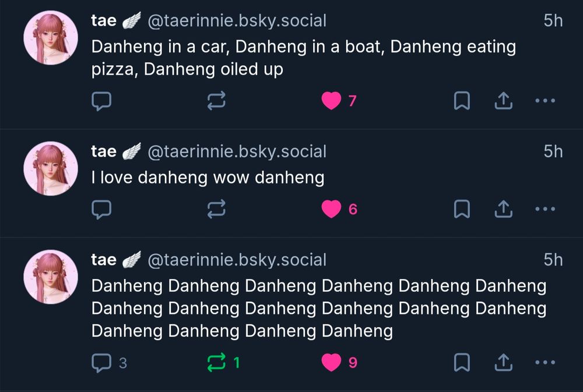Viewport: 583px width, 392px height.
Task: Open more options on the third post
Action: [x=545, y=362]
